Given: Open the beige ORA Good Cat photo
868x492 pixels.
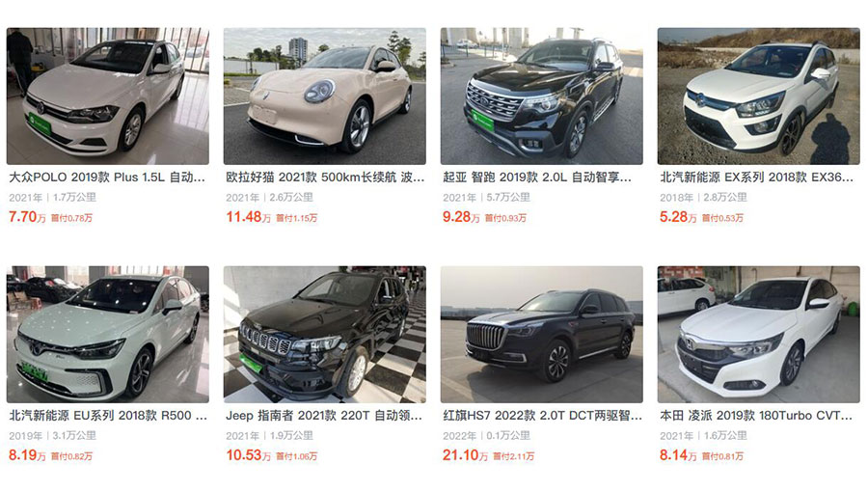Looking at the screenshot, I should (x=325, y=96).
